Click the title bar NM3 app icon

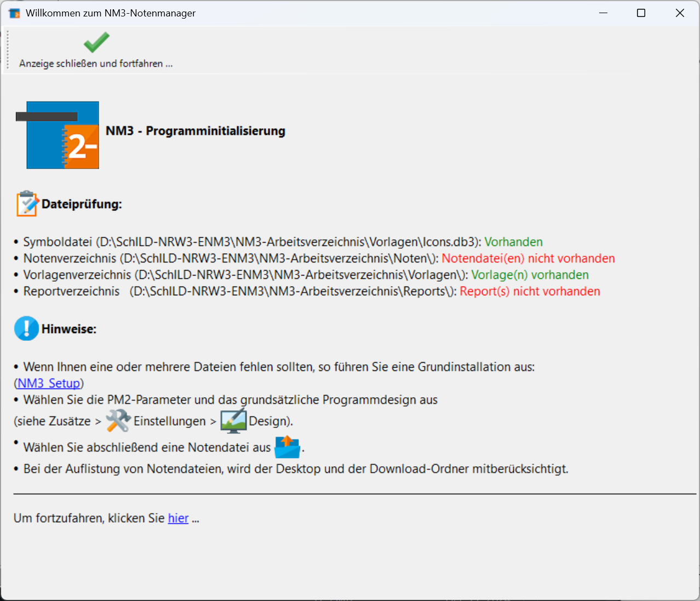[14, 13]
